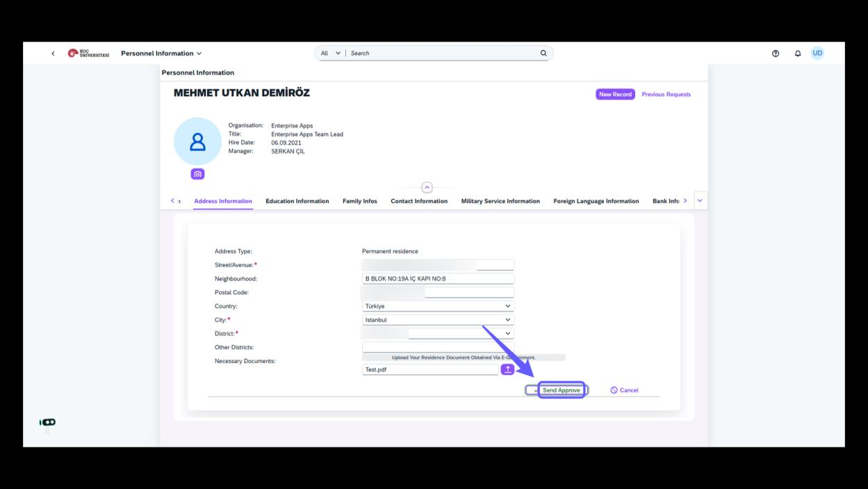Open the Bank Info tab
The height and width of the screenshot is (489, 868).
click(x=665, y=201)
